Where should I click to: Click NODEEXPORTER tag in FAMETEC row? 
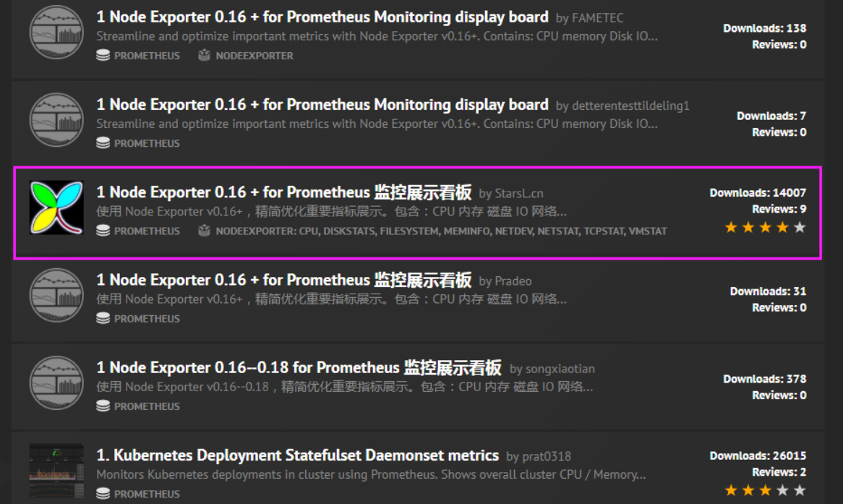pos(254,56)
